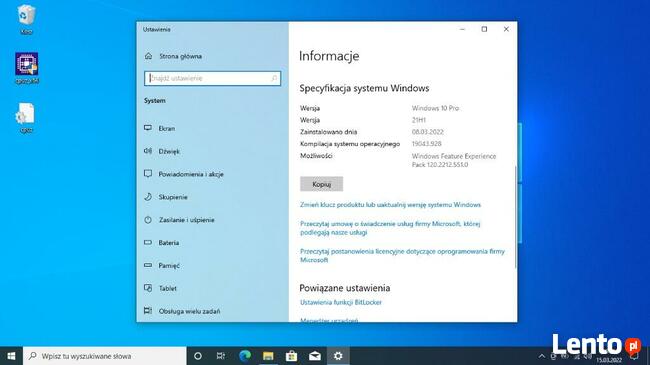Open the Bateria page
The height and width of the screenshot is (365, 650).
(x=162, y=243)
